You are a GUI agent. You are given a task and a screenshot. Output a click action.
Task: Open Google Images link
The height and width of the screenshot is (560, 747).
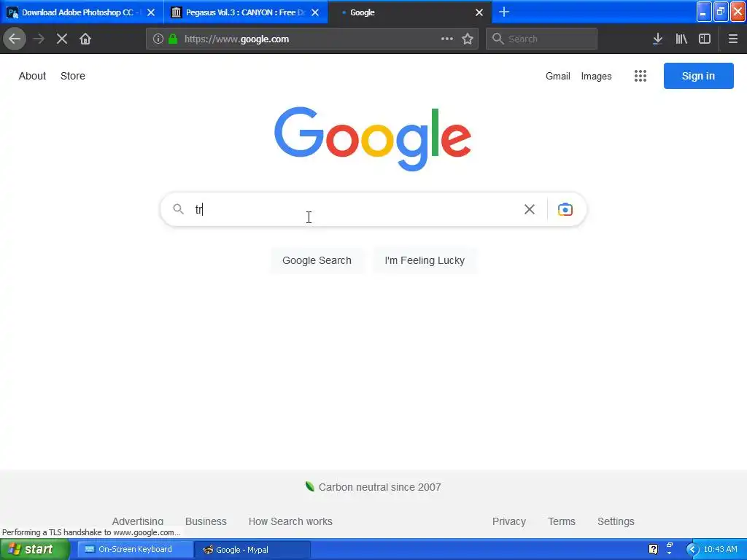click(x=596, y=76)
